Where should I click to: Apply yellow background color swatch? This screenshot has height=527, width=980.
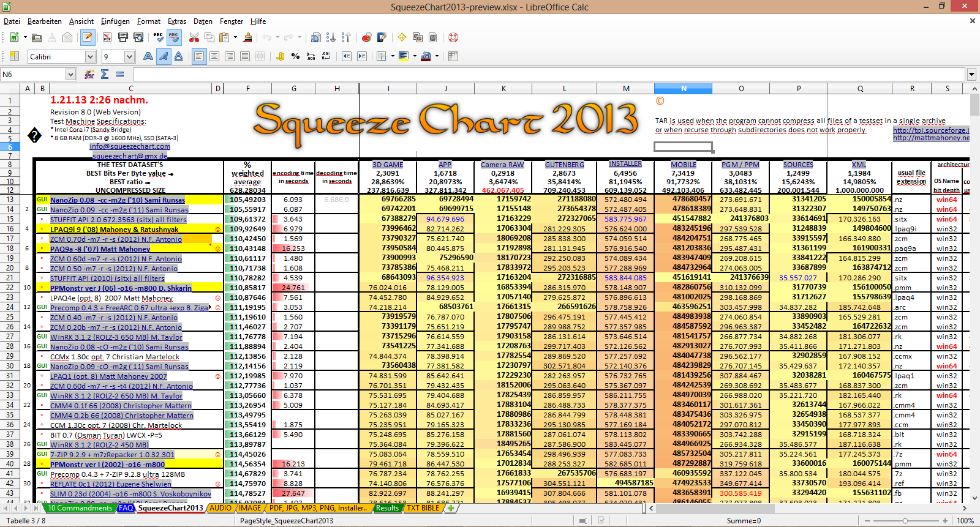[403, 56]
